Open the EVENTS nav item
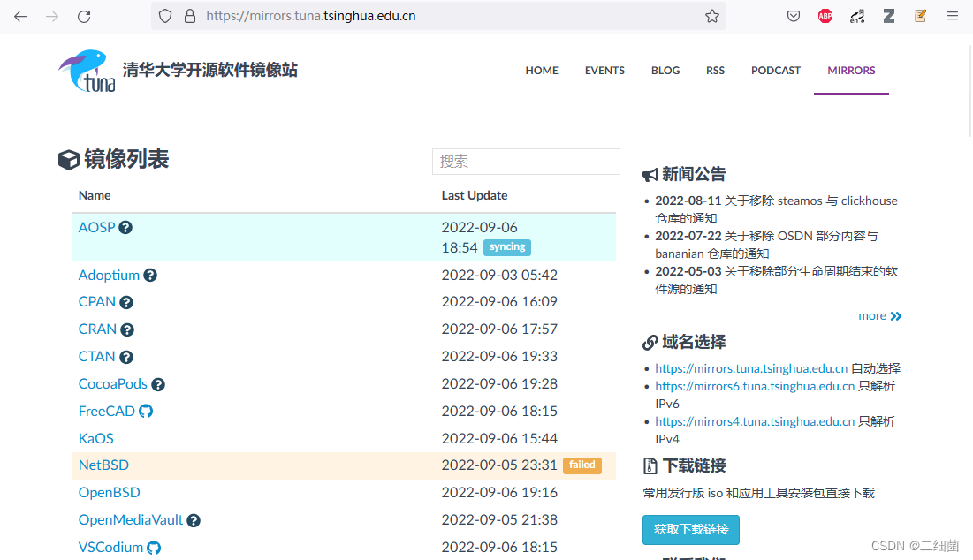Image resolution: width=973 pixels, height=560 pixels. coord(604,71)
